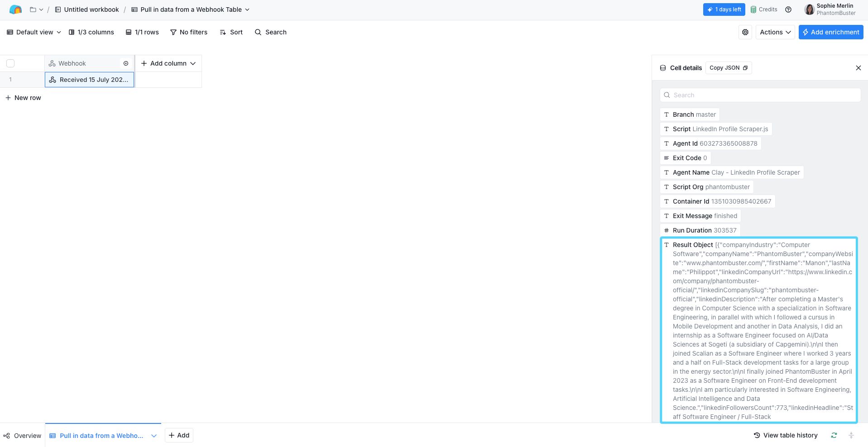Open the help question mark icon
The image size is (868, 447).
pyautogui.click(x=788, y=10)
